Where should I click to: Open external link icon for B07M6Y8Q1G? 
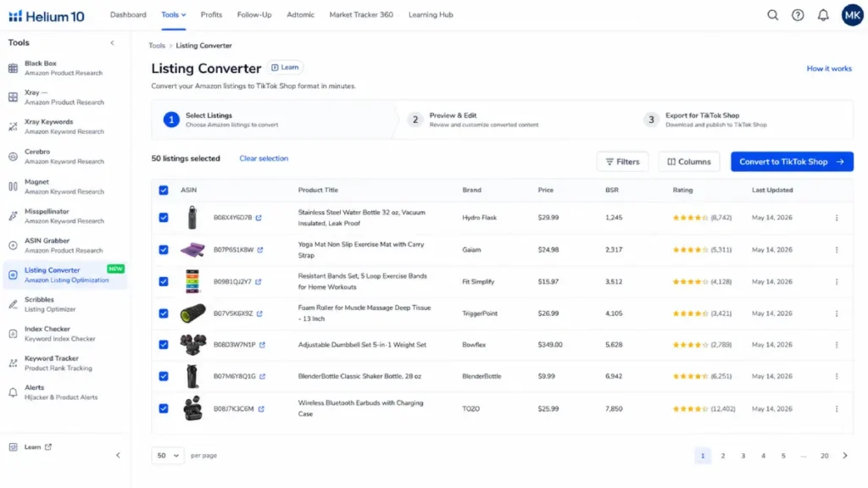263,376
